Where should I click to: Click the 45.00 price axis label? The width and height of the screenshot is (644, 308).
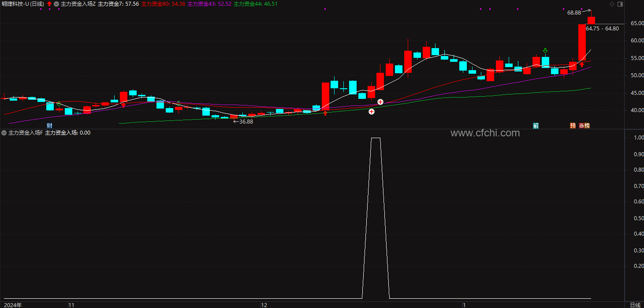coord(637,93)
